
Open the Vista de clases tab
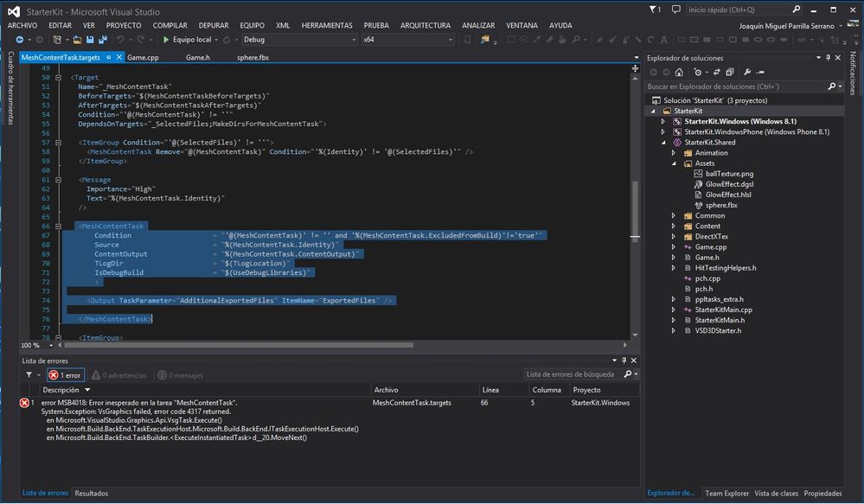click(x=776, y=493)
